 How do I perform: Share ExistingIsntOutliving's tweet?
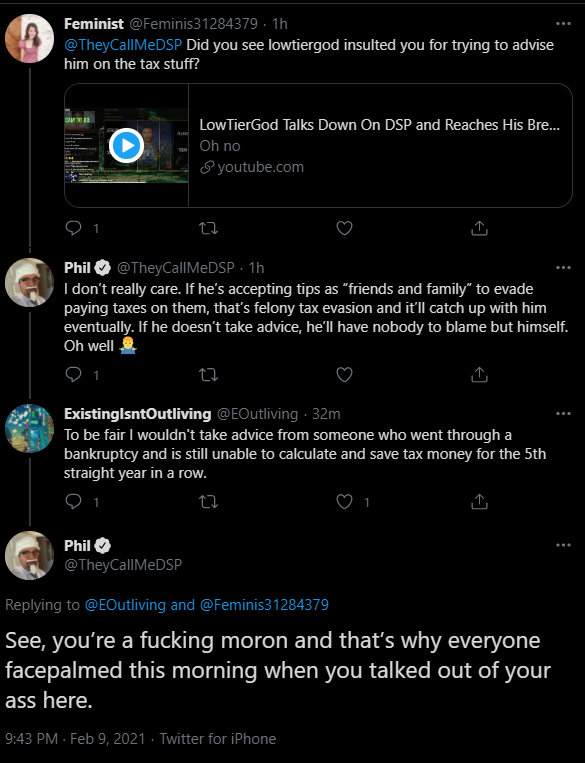479,501
